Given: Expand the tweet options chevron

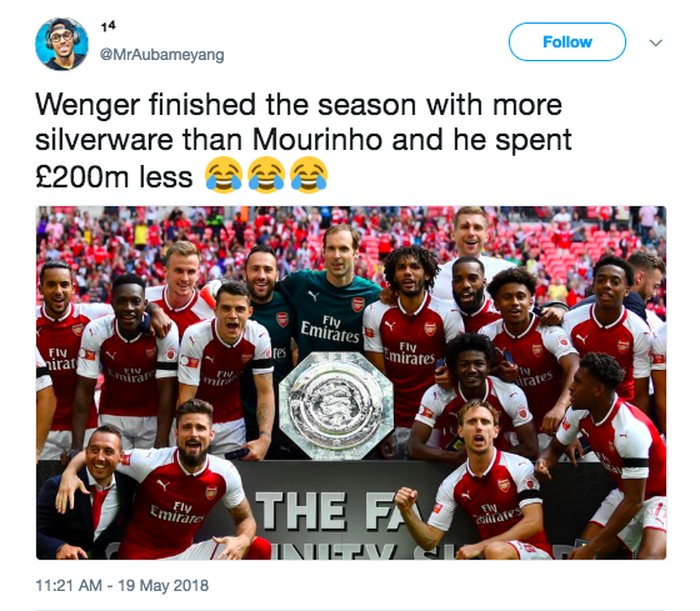Looking at the screenshot, I should pos(656,43).
